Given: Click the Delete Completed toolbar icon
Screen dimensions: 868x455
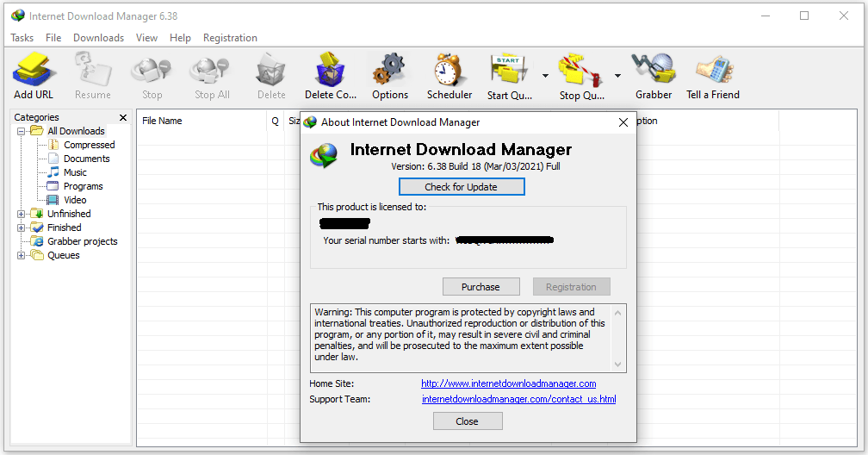Looking at the screenshot, I should pyautogui.click(x=330, y=70).
